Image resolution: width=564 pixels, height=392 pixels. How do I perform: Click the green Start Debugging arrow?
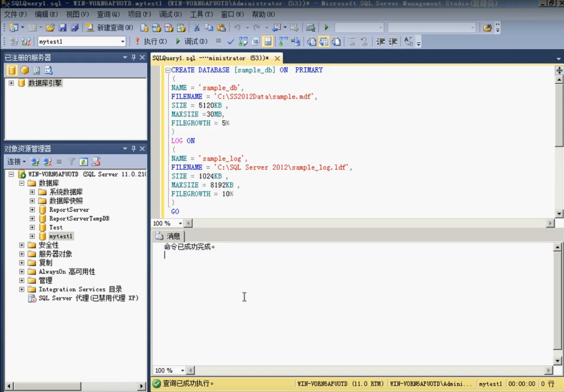(x=326, y=28)
